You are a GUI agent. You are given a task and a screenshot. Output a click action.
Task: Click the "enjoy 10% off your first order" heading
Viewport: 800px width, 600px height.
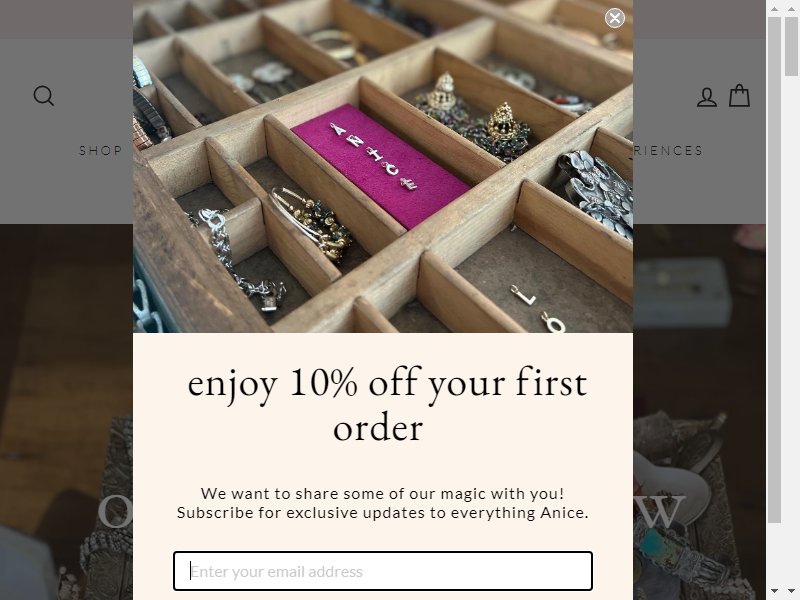387,404
